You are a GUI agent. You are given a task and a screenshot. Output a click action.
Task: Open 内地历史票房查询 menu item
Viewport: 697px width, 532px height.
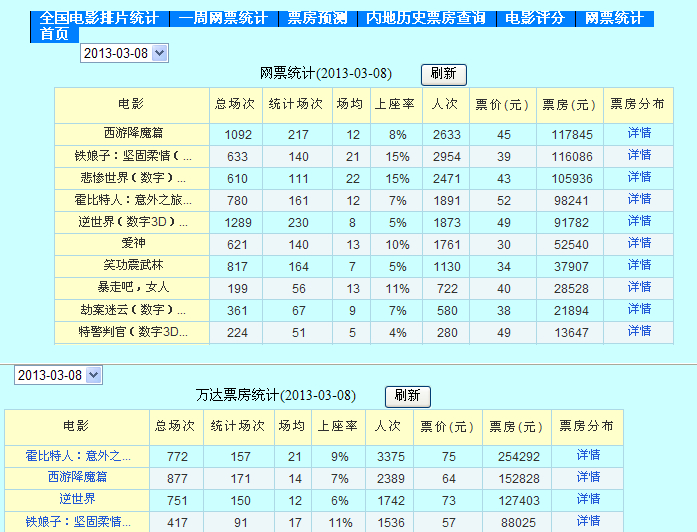point(426,19)
